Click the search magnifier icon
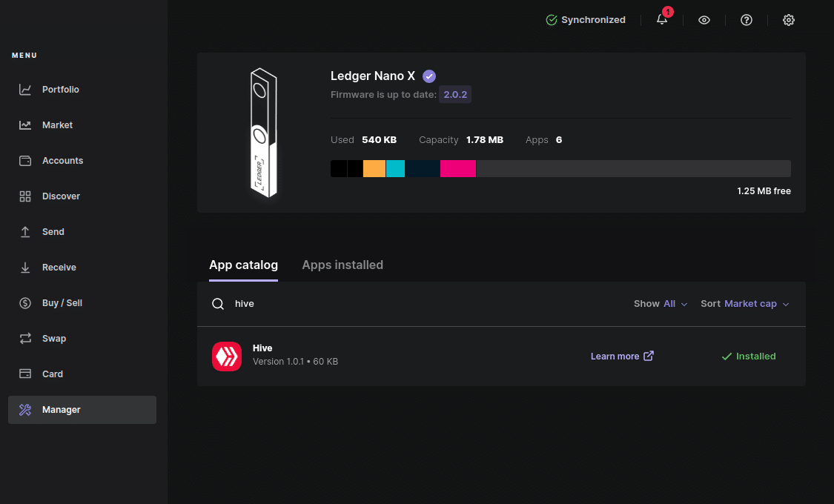This screenshot has width=834, height=504. 217,304
